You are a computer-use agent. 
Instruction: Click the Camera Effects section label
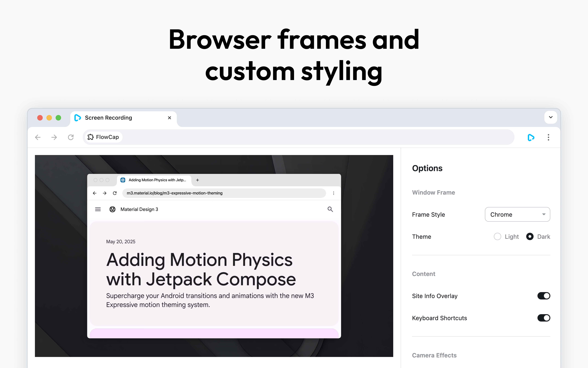[x=434, y=355]
